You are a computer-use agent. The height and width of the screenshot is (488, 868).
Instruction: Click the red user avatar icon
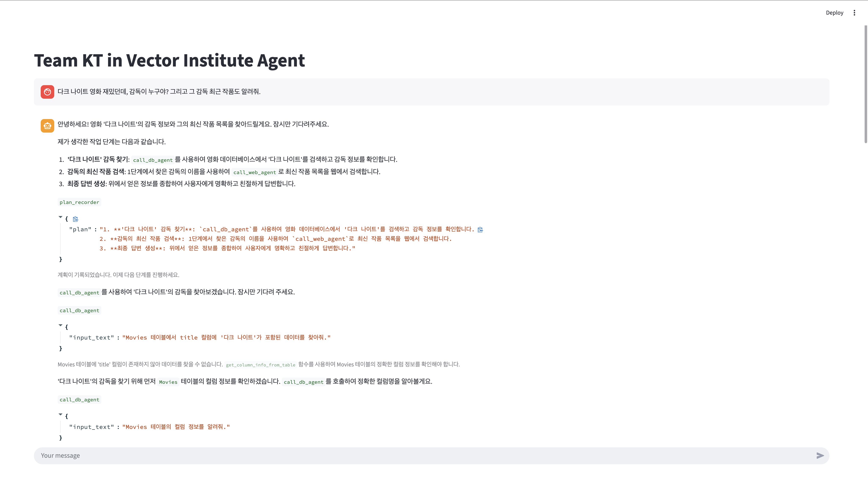pyautogui.click(x=47, y=91)
